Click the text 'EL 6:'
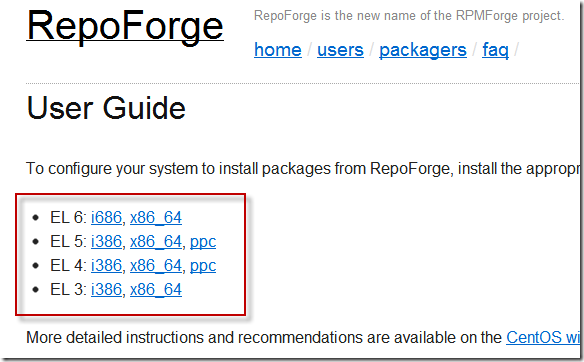584x362 pixels. (x=68, y=217)
